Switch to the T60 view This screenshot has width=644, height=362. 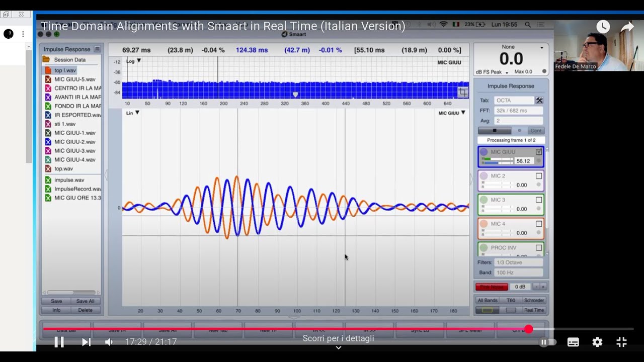click(x=511, y=301)
